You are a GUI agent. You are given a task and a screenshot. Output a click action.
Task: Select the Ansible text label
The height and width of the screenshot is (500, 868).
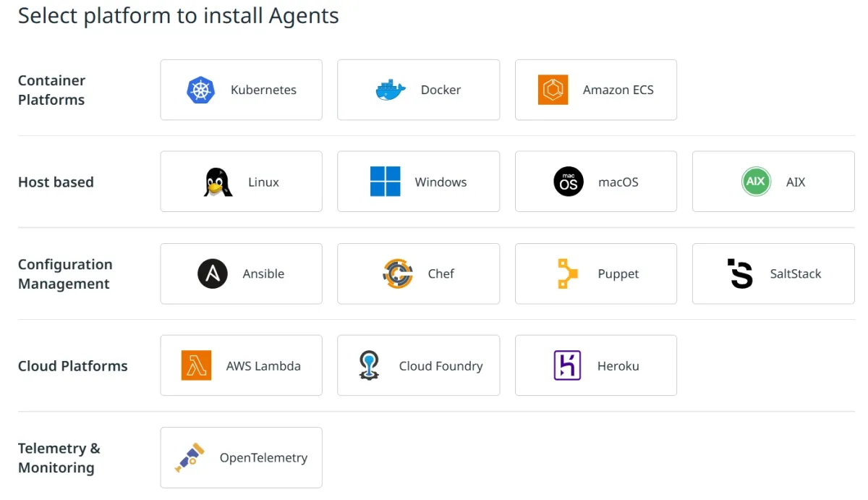(x=263, y=274)
